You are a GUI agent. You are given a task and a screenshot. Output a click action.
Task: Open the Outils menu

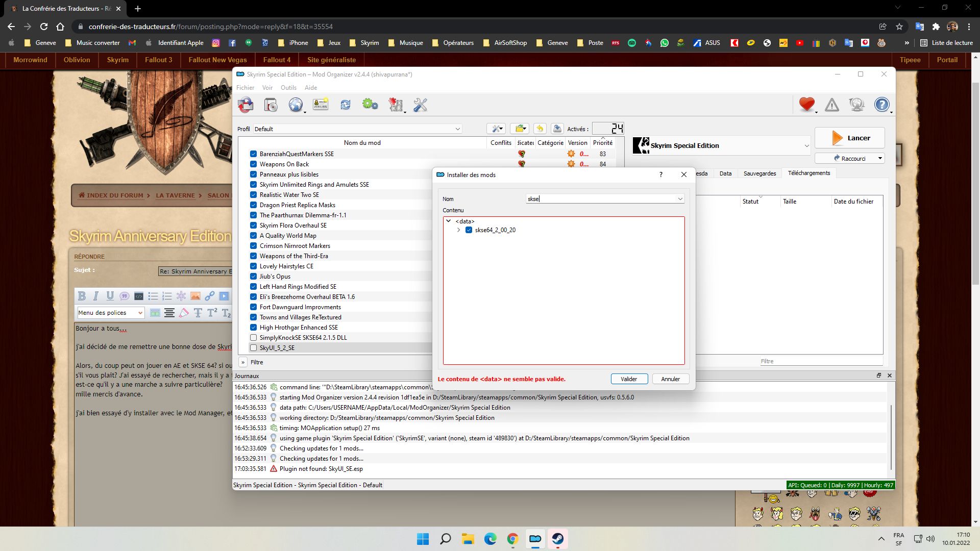pos(288,88)
